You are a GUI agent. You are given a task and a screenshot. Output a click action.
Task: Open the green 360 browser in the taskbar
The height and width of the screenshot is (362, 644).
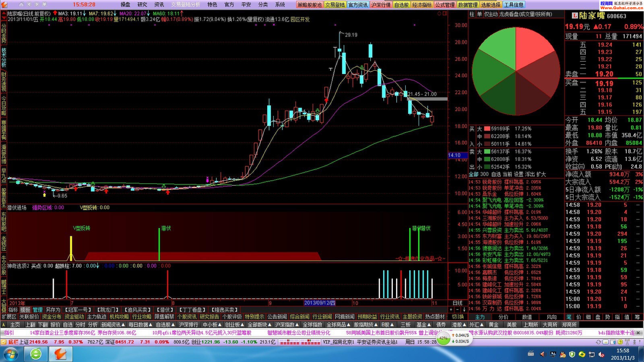point(36,354)
